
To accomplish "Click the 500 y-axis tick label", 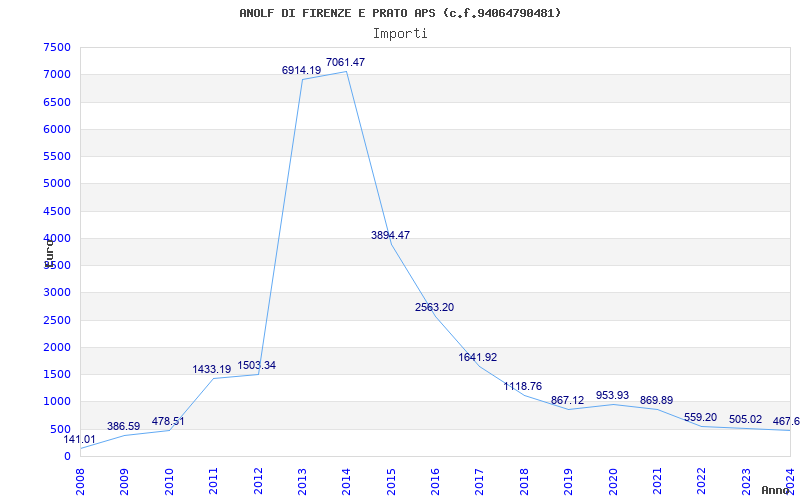I will coord(60,429).
